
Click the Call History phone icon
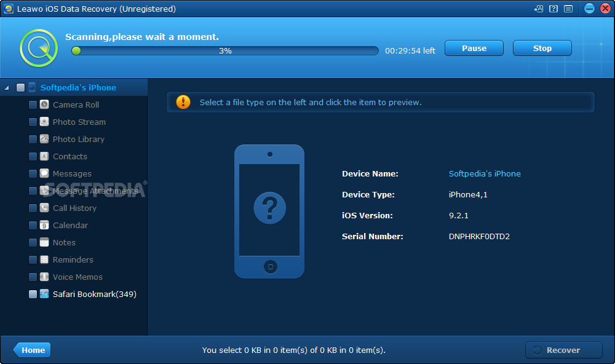coord(44,208)
